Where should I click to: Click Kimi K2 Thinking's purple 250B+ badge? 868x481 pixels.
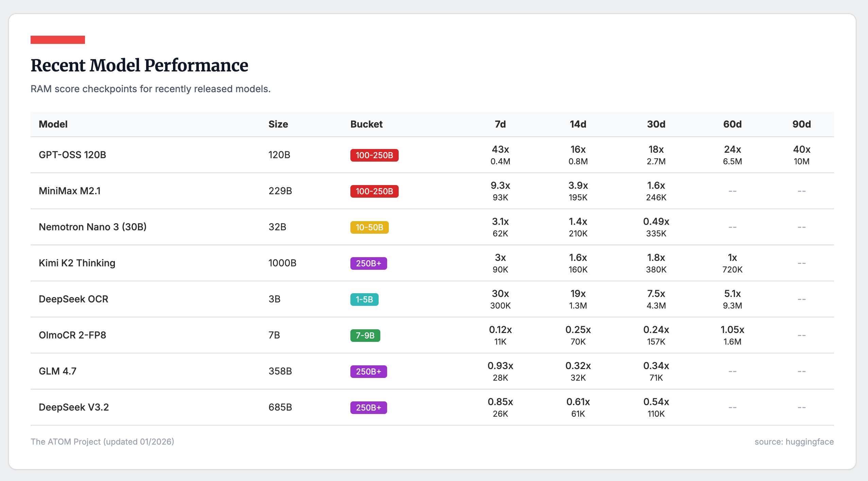(368, 263)
